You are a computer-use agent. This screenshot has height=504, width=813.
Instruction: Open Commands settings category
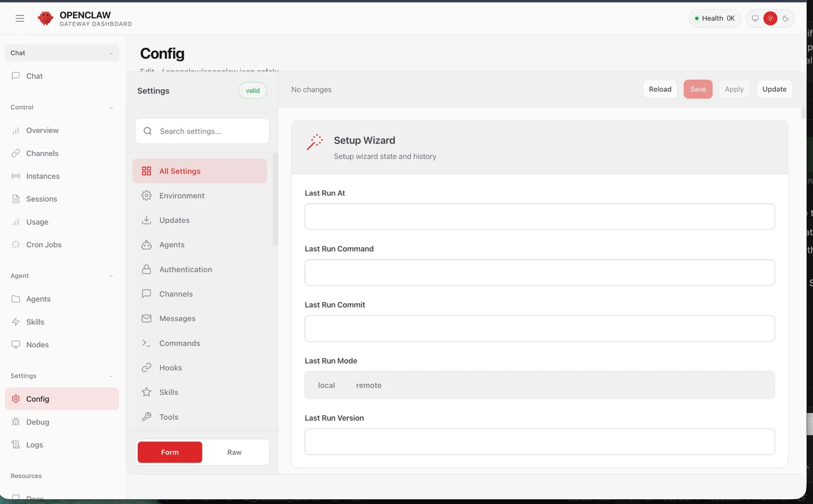pos(200,343)
